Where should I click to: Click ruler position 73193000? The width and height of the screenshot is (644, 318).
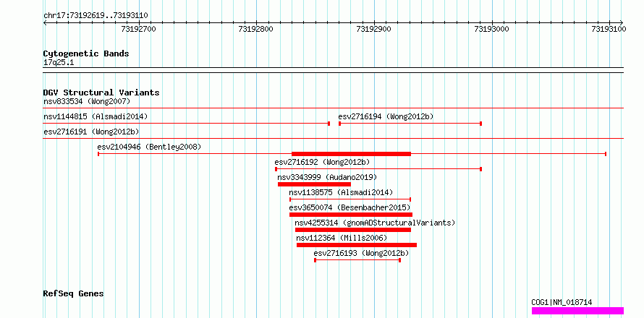click(491, 29)
